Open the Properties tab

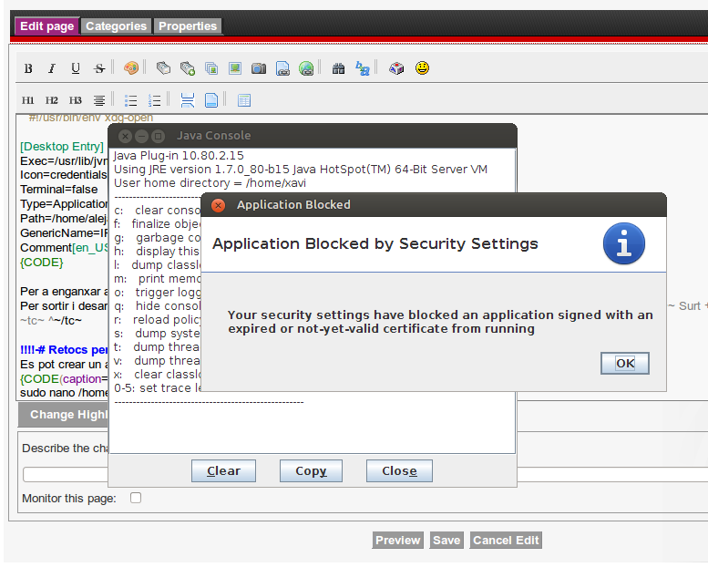click(x=188, y=26)
